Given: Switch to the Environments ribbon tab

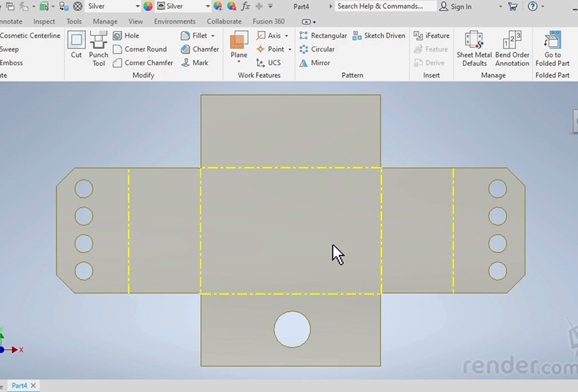Looking at the screenshot, I should [x=175, y=21].
